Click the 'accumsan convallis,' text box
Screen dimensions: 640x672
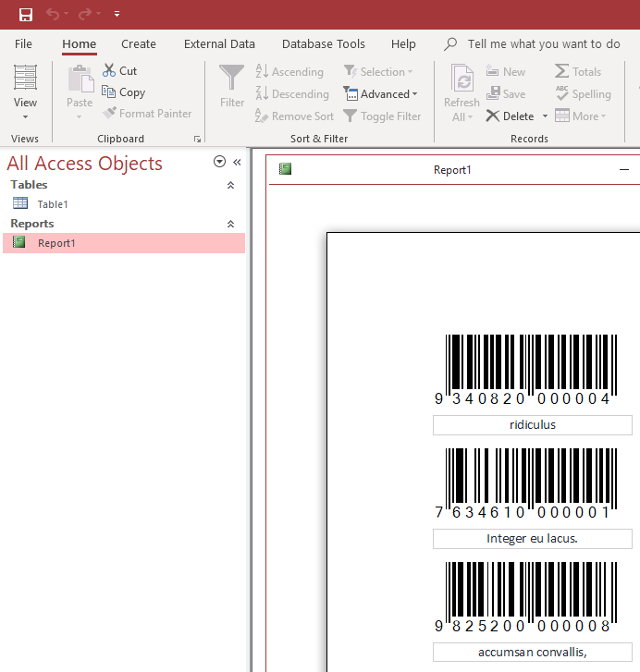(533, 652)
